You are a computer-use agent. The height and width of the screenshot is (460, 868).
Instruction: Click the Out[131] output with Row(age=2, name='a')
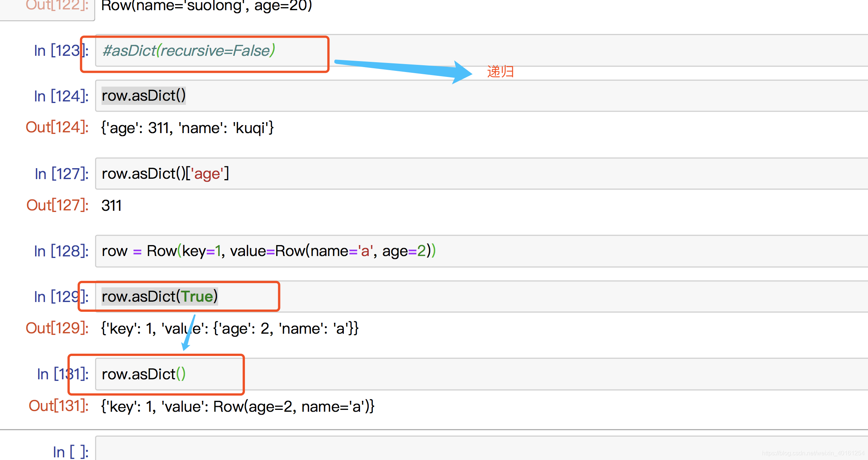(238, 406)
